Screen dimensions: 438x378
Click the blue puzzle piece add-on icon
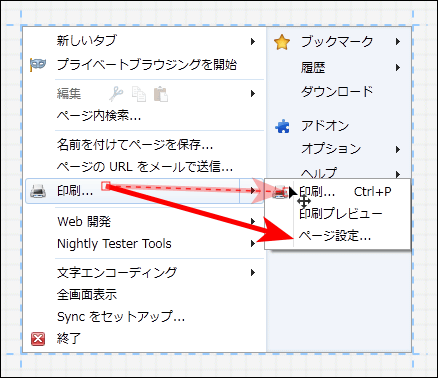(282, 126)
